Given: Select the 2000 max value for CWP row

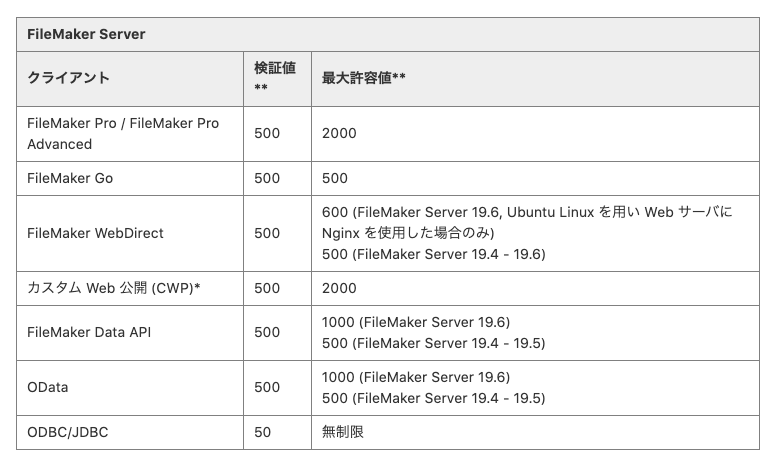Looking at the screenshot, I should click(339, 289).
